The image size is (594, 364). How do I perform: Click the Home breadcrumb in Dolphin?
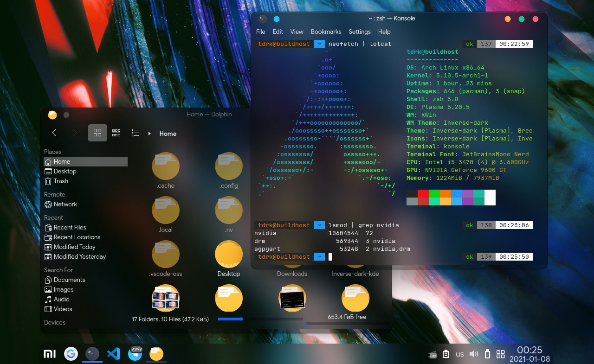(x=168, y=134)
